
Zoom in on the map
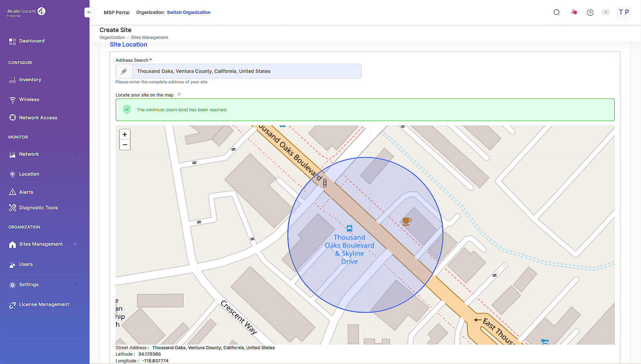[125, 135]
